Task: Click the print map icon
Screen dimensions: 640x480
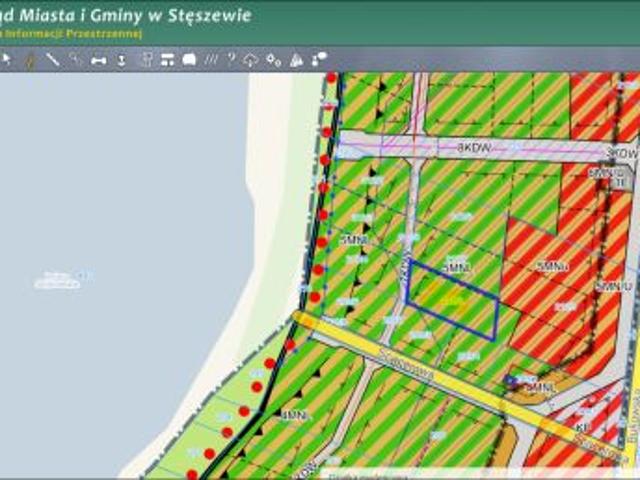Action: pyautogui.click(x=189, y=60)
